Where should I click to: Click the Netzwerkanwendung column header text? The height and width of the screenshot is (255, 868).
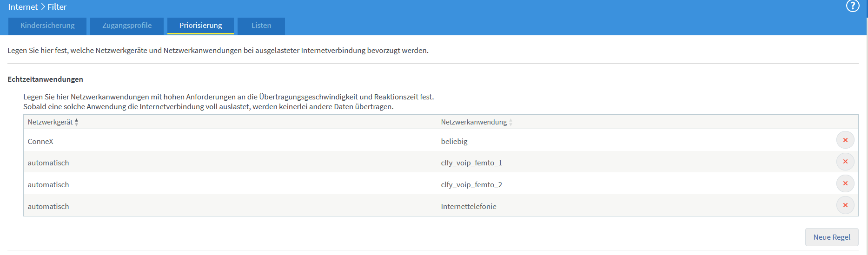tap(474, 122)
